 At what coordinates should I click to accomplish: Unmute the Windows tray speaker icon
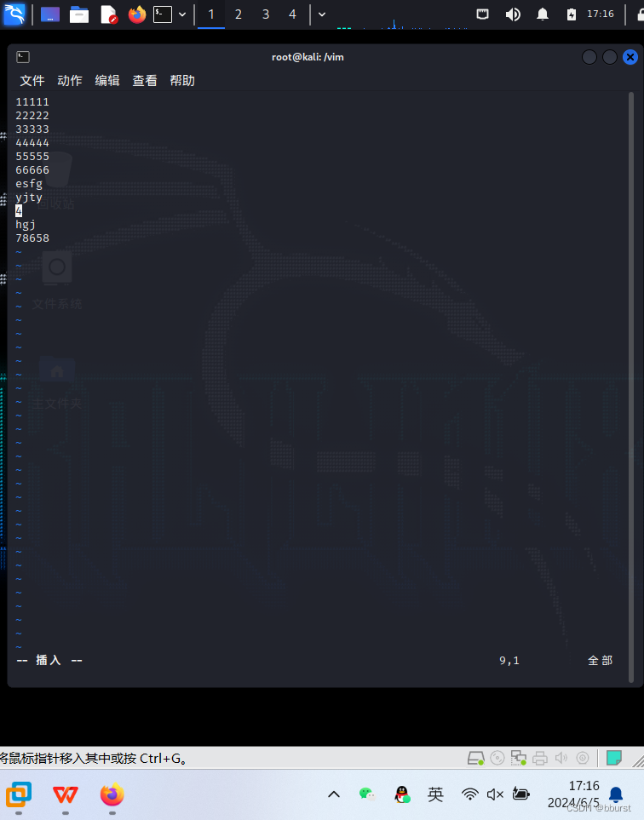pos(495,795)
